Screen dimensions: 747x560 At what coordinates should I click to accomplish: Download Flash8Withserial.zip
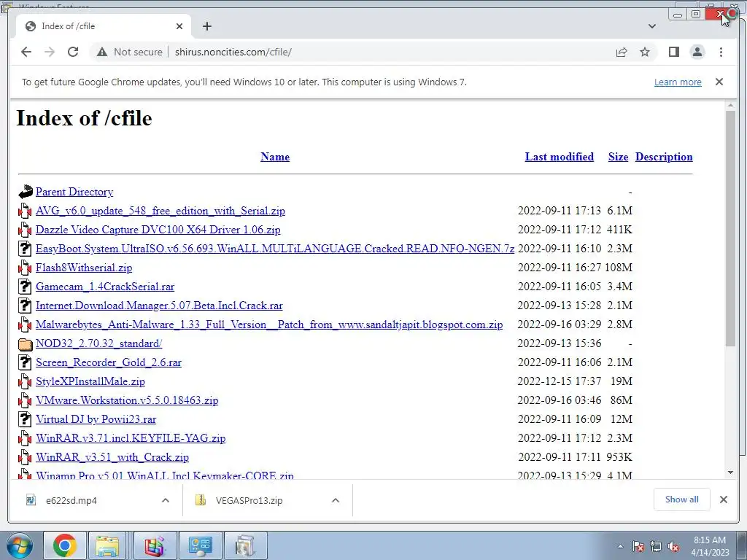84,268
